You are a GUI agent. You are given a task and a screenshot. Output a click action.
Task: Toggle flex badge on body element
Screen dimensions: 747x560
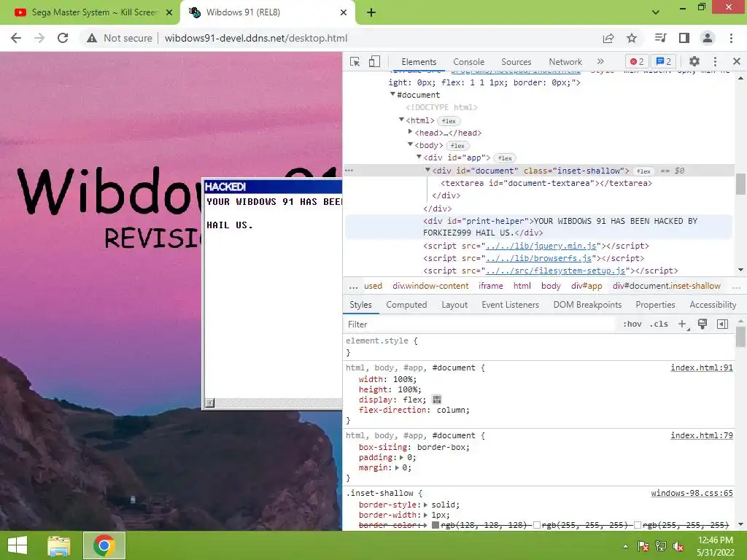point(457,146)
